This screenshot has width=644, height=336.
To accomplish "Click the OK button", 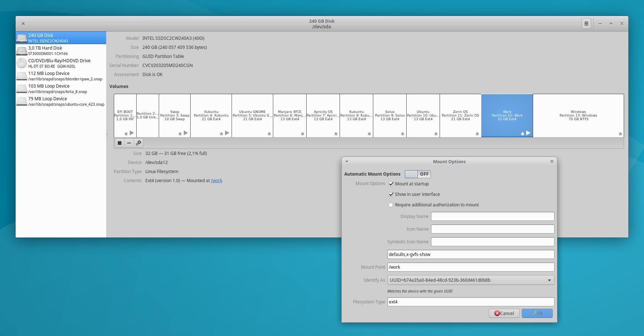I will tap(537, 313).
